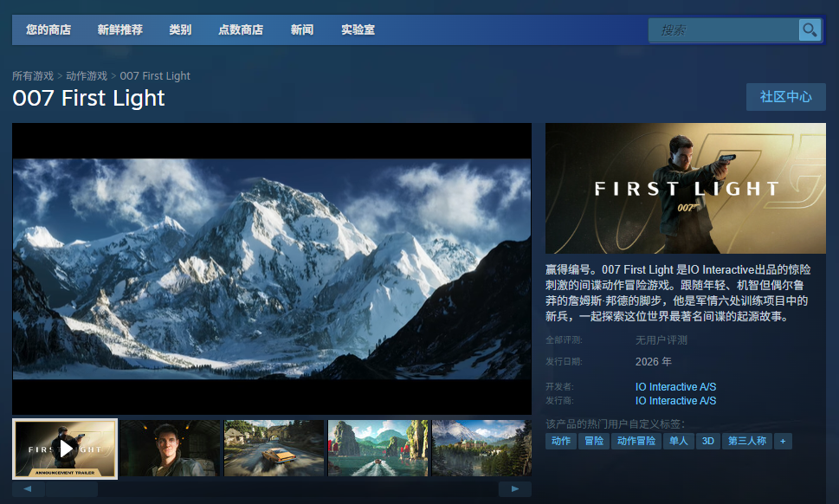Click the search magnifier icon
The image size is (839, 504).
(x=810, y=30)
